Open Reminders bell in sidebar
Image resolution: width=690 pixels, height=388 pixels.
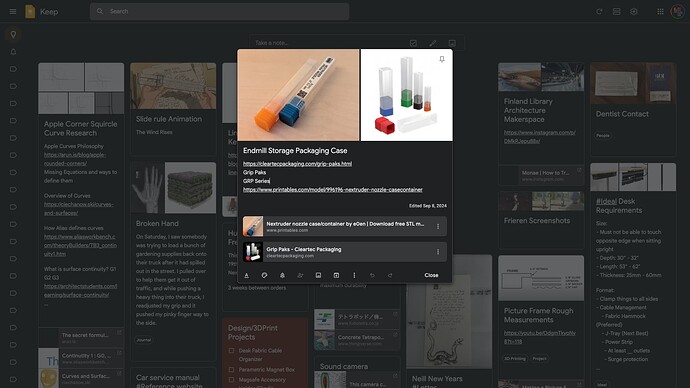click(x=13, y=52)
